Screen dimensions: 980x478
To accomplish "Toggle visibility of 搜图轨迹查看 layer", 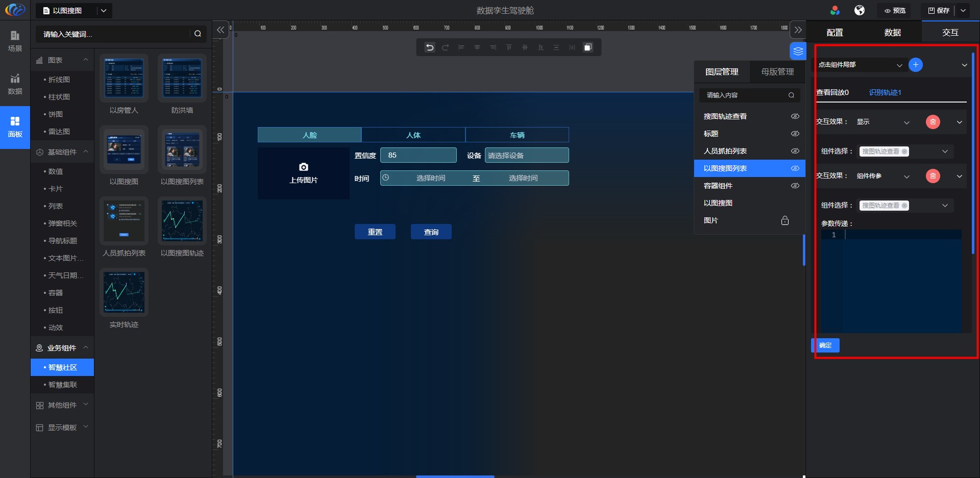I will click(x=795, y=116).
